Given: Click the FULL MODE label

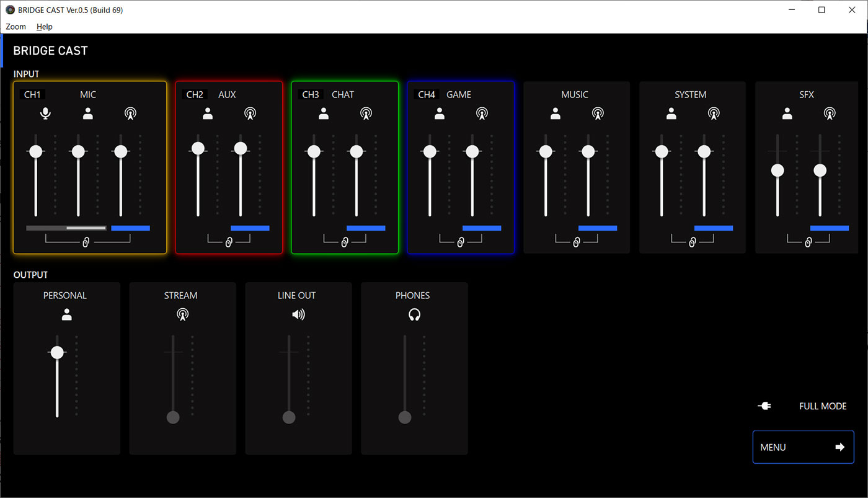Looking at the screenshot, I should tap(823, 406).
